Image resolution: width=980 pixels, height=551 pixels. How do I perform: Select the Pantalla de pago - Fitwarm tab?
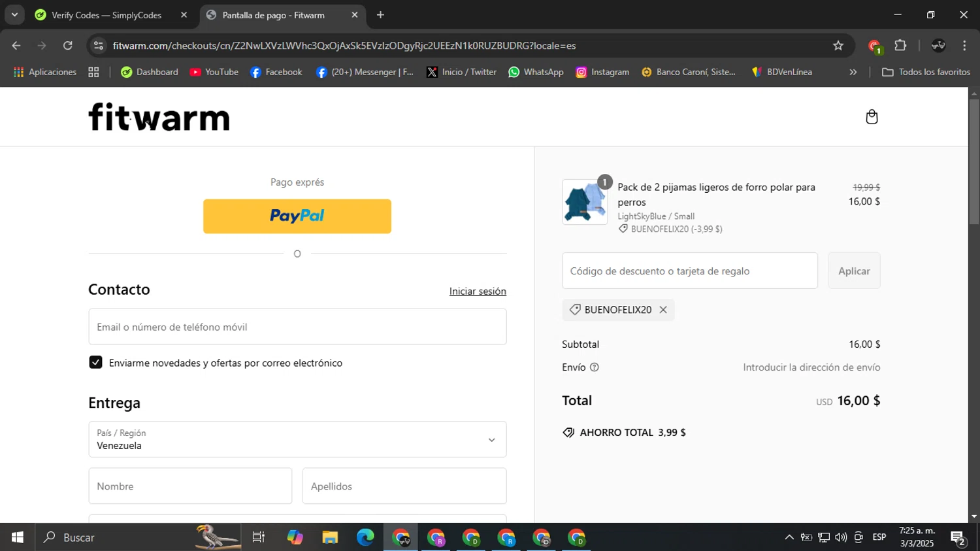pyautogui.click(x=273, y=15)
